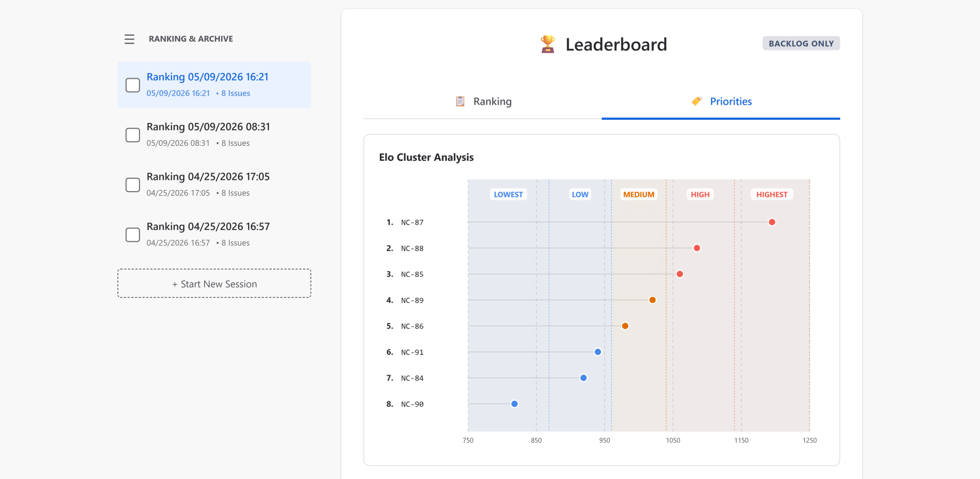
Task: Click the 950 axis tick label
Action: [605, 441]
